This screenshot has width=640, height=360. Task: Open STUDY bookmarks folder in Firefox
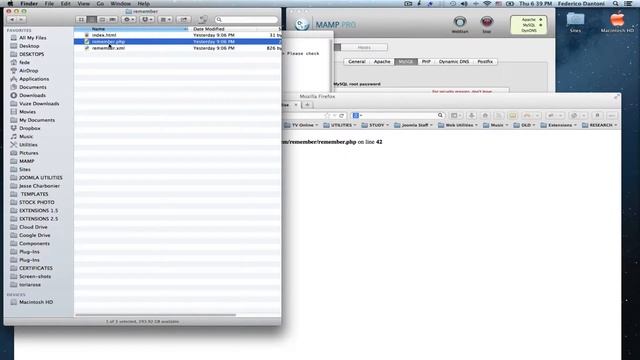pyautogui.click(x=375, y=125)
